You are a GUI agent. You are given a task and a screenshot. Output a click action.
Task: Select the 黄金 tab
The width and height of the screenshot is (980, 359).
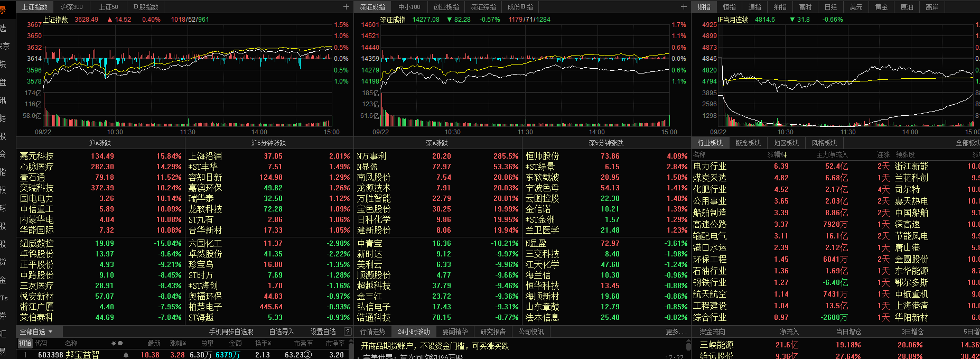point(881,7)
